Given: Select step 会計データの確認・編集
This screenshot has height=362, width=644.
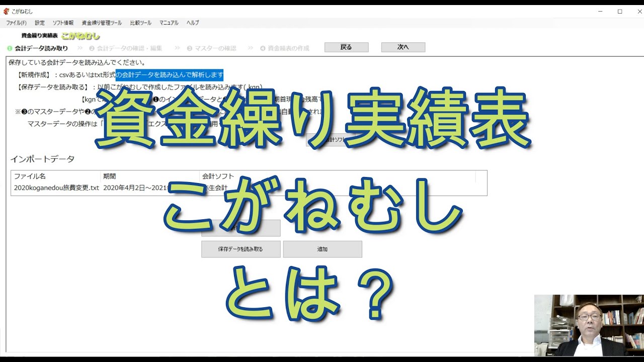Looking at the screenshot, I should click(126, 48).
